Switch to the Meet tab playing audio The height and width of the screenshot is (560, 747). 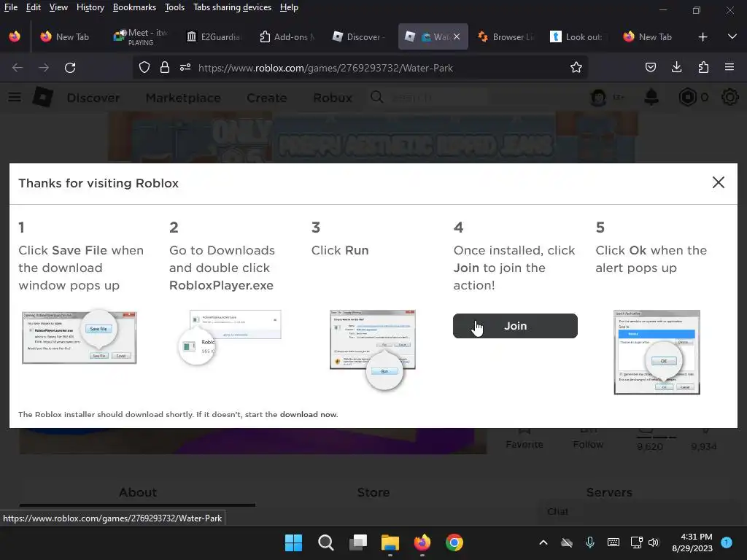[x=140, y=36]
